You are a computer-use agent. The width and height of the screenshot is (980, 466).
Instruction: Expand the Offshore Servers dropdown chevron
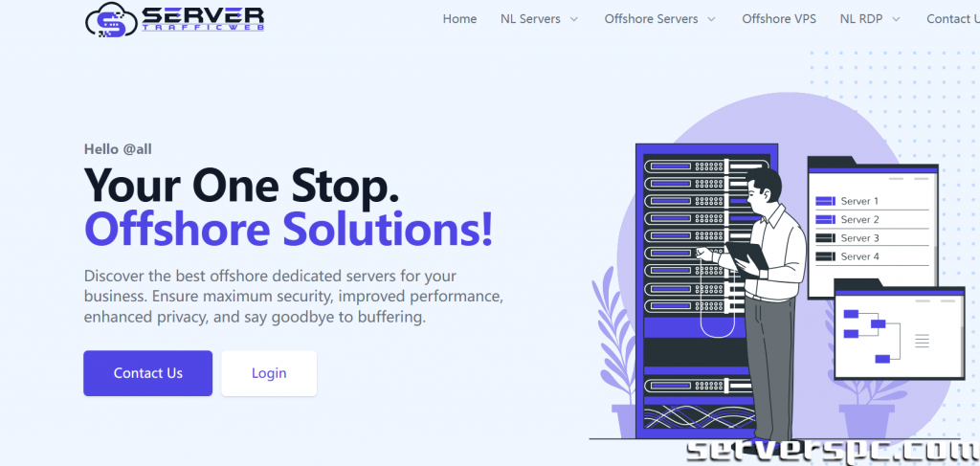click(x=711, y=19)
